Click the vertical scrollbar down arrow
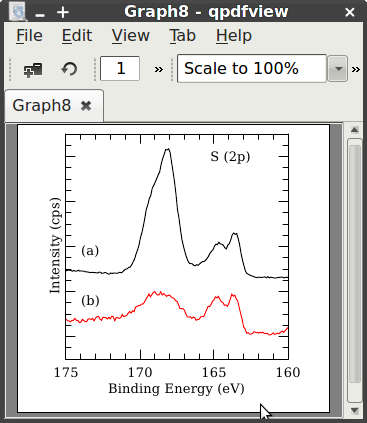Screen dimensions: 367x423 (x=355, y=410)
